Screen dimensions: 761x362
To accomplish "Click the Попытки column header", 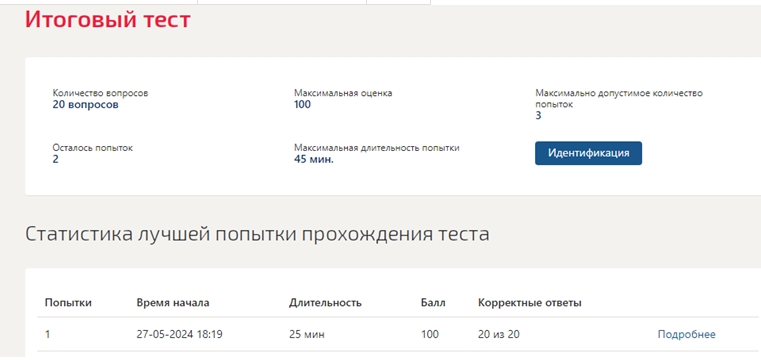I will tap(68, 303).
